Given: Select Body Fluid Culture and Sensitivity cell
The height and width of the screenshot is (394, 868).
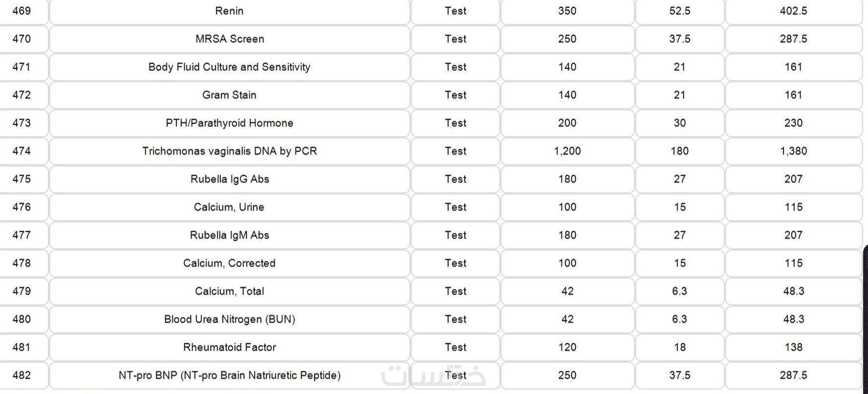Looking at the screenshot, I should point(229,67).
